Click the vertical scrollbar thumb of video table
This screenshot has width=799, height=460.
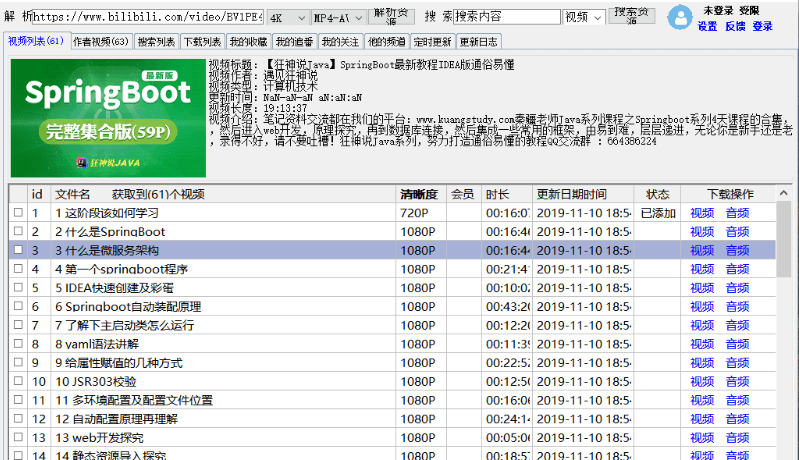click(783, 239)
